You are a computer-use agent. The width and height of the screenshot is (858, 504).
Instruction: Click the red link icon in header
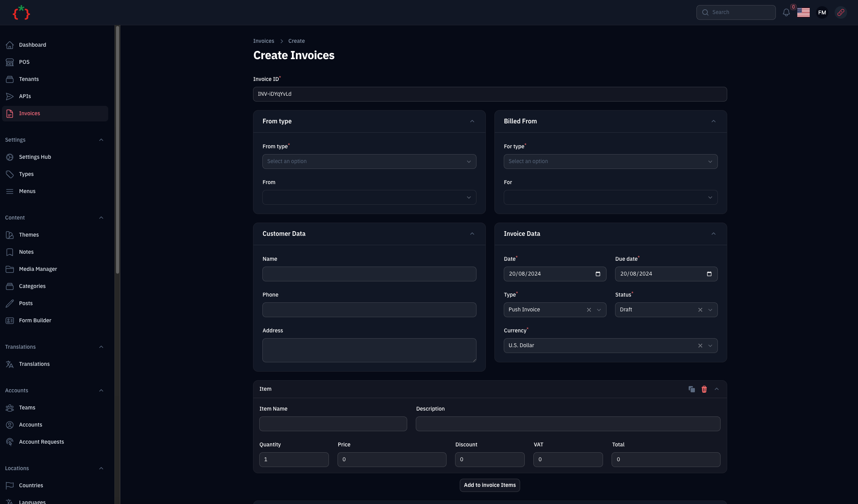click(x=840, y=12)
